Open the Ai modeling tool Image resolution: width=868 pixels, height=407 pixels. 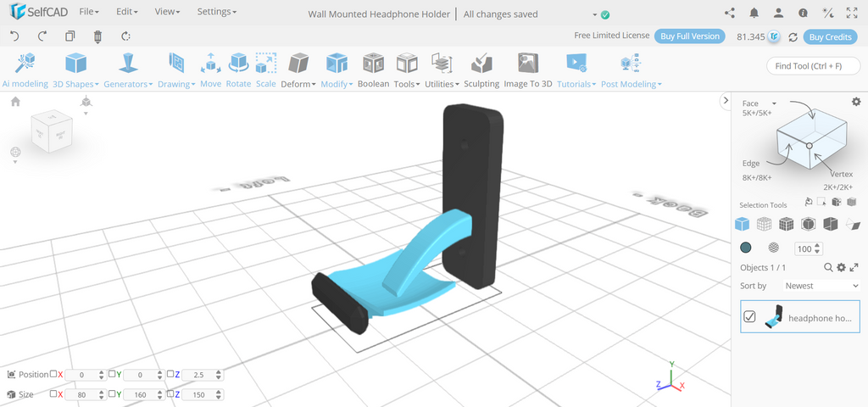[25, 70]
